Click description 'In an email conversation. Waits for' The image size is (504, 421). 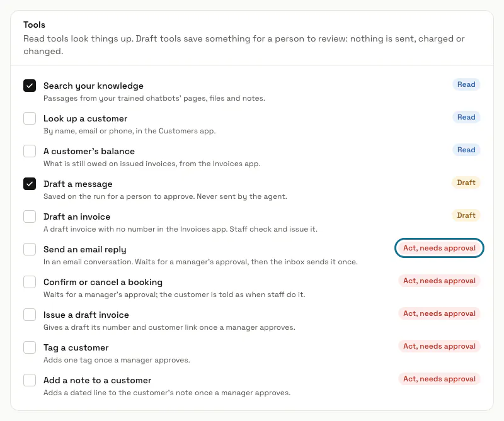coord(200,262)
